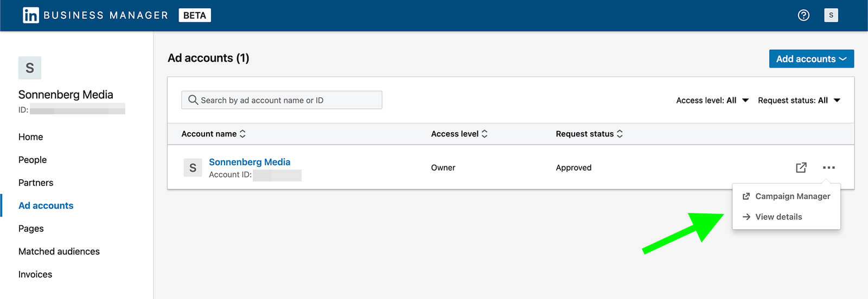The height and width of the screenshot is (299, 868).
Task: Open Sonnenberg Media in Campaign Manager icon
Action: [801, 167]
